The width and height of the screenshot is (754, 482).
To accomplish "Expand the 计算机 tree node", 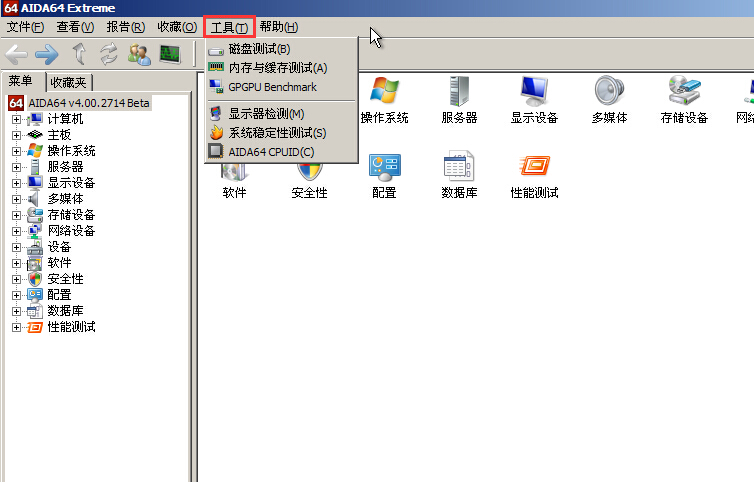I will coord(16,119).
